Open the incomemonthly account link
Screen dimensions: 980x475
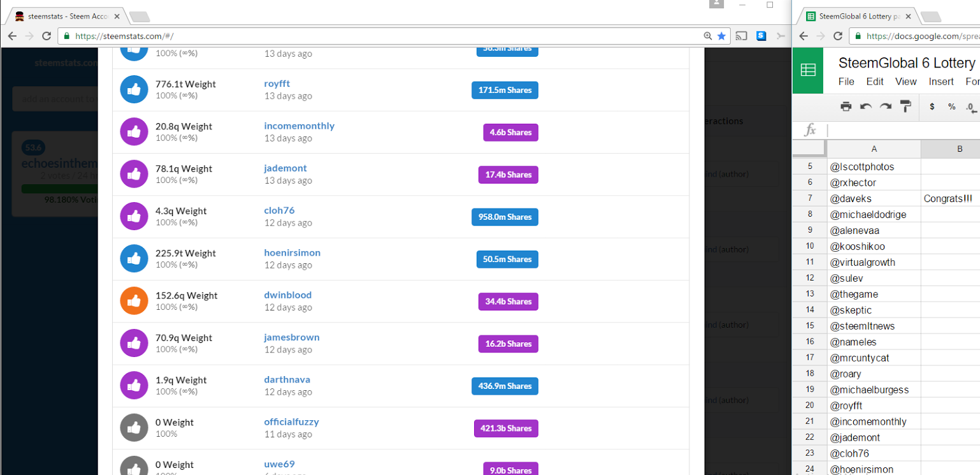click(x=299, y=126)
